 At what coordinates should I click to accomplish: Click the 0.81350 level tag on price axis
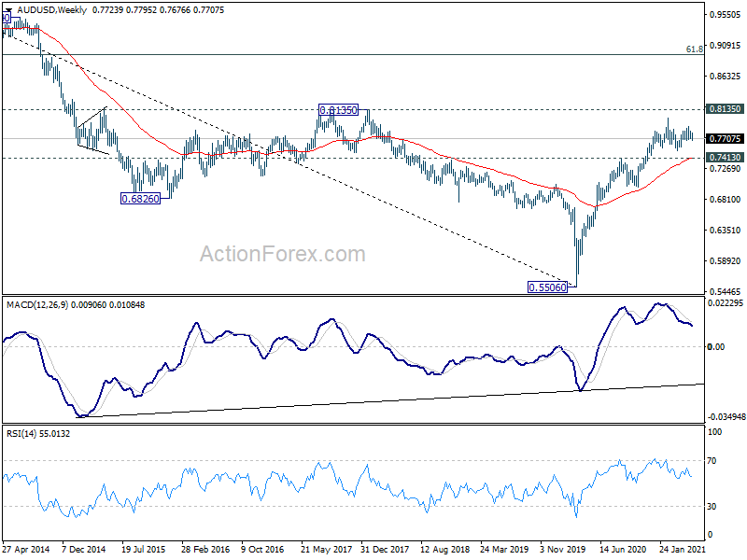726,109
